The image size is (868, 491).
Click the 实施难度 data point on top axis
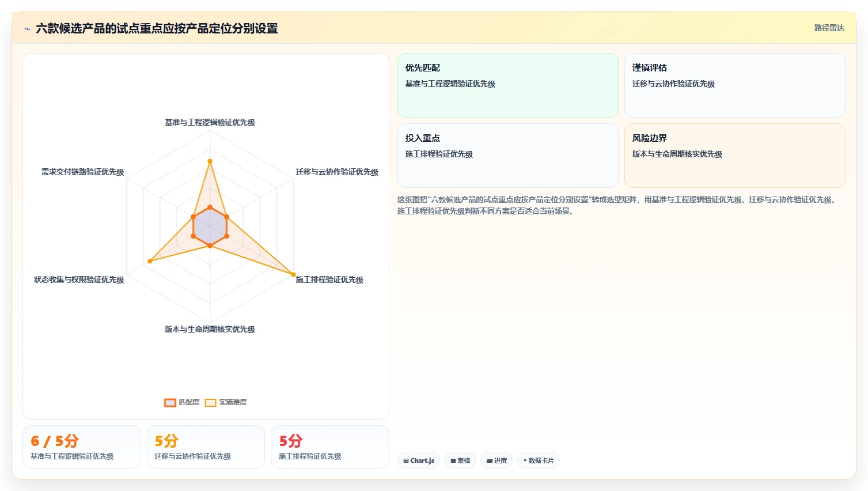[x=210, y=161]
